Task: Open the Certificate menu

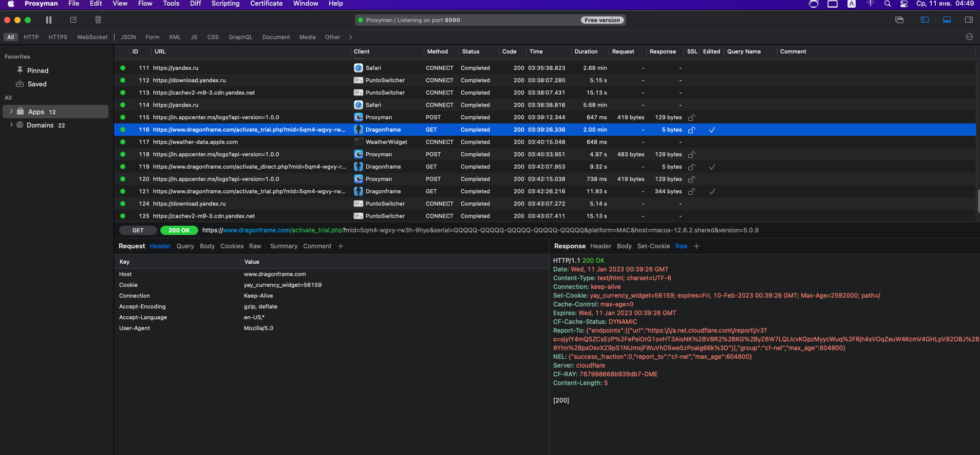Action: coord(267,4)
